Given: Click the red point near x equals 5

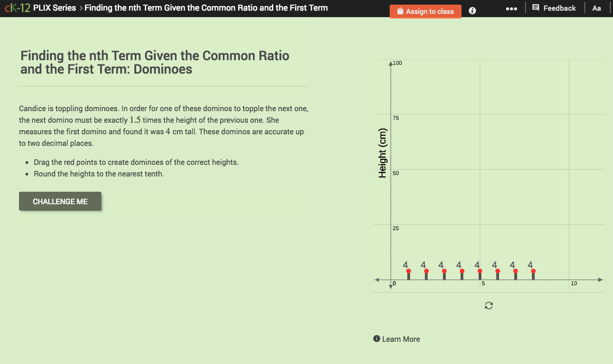Looking at the screenshot, I should click(480, 270).
